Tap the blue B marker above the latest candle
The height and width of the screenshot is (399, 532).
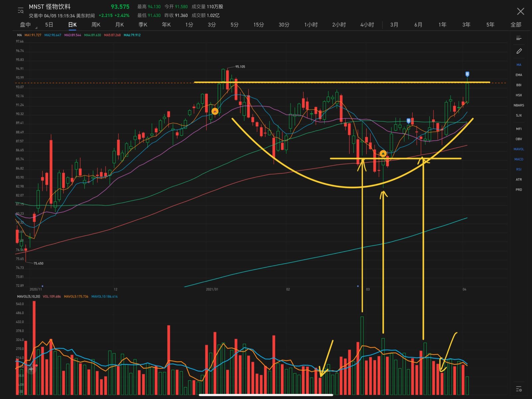[467, 74]
